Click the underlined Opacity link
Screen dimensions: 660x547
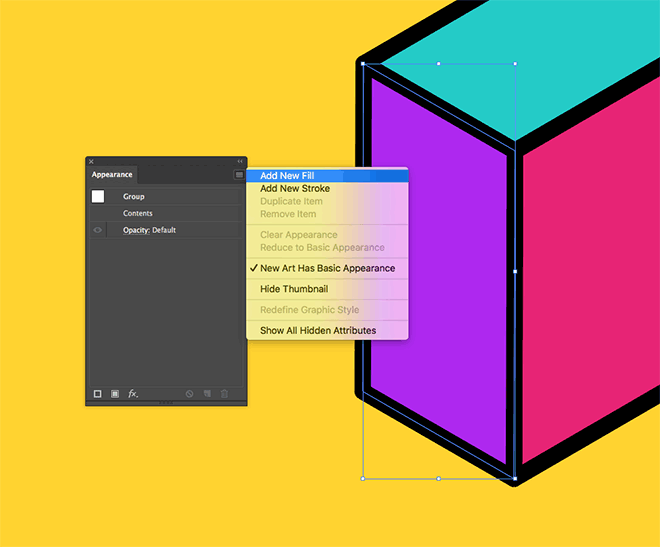tap(136, 230)
